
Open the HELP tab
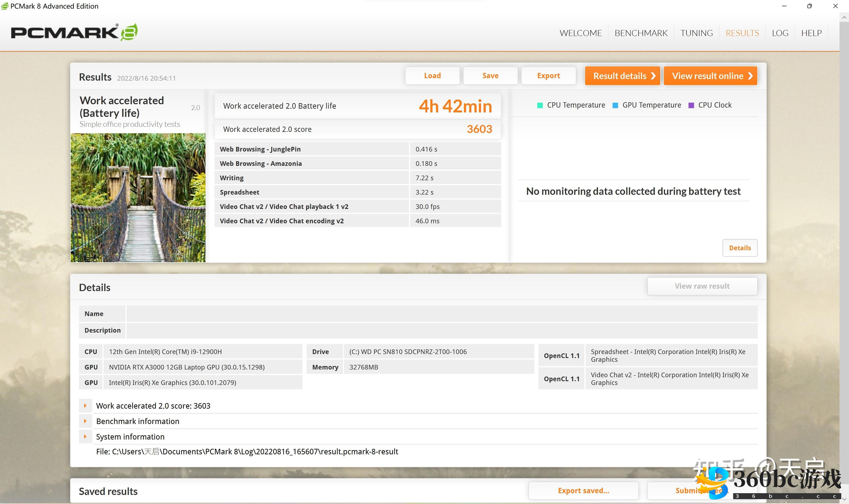tap(811, 33)
